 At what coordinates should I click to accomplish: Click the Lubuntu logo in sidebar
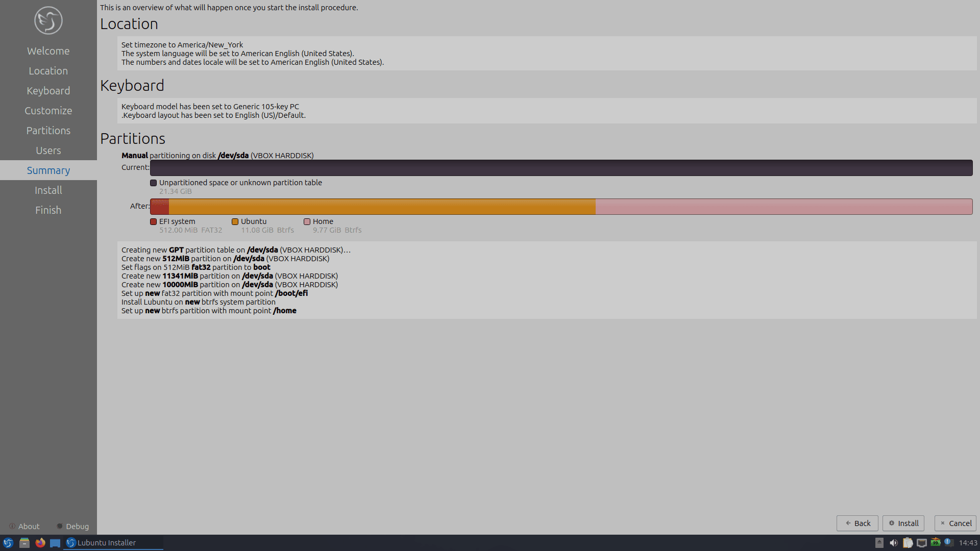(x=48, y=20)
